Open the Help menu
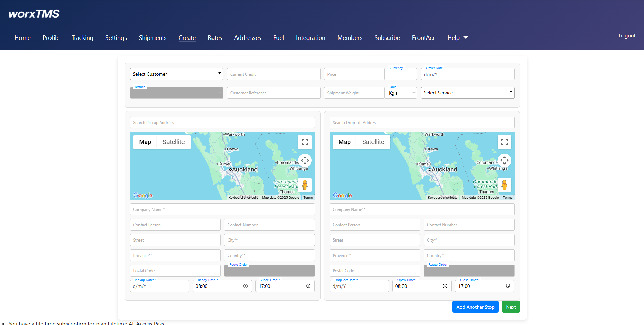The width and height of the screenshot is (644, 325). tap(457, 38)
